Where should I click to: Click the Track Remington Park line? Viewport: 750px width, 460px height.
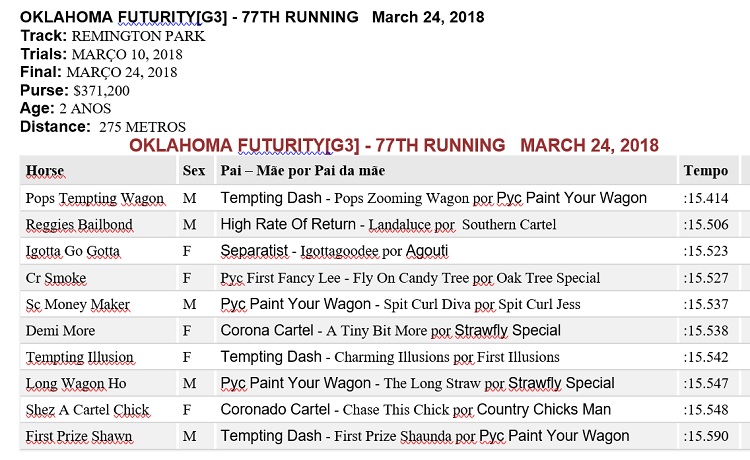click(112, 36)
